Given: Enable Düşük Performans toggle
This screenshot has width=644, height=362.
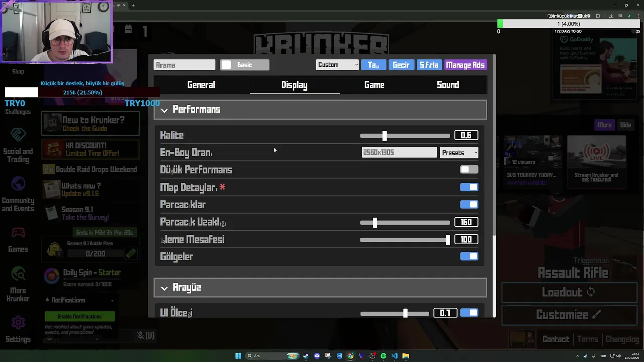Looking at the screenshot, I should 469,170.
